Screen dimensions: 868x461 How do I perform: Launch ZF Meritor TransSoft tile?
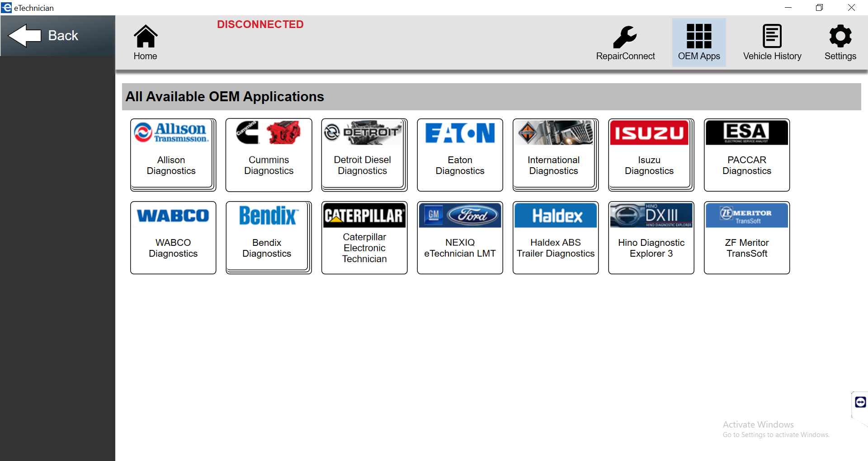coord(747,238)
